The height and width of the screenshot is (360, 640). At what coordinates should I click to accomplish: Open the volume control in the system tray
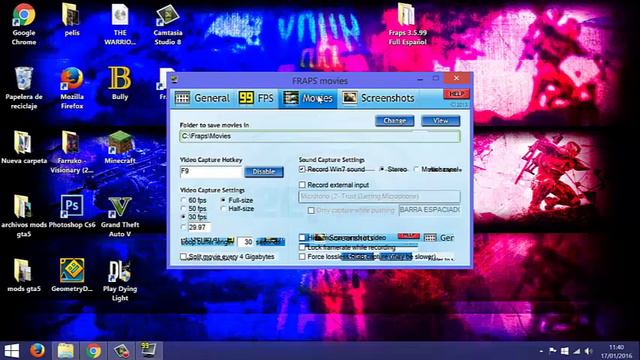pos(588,351)
